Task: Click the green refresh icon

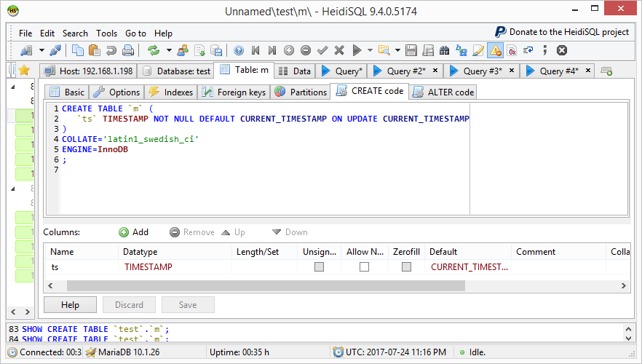Action: [x=154, y=50]
